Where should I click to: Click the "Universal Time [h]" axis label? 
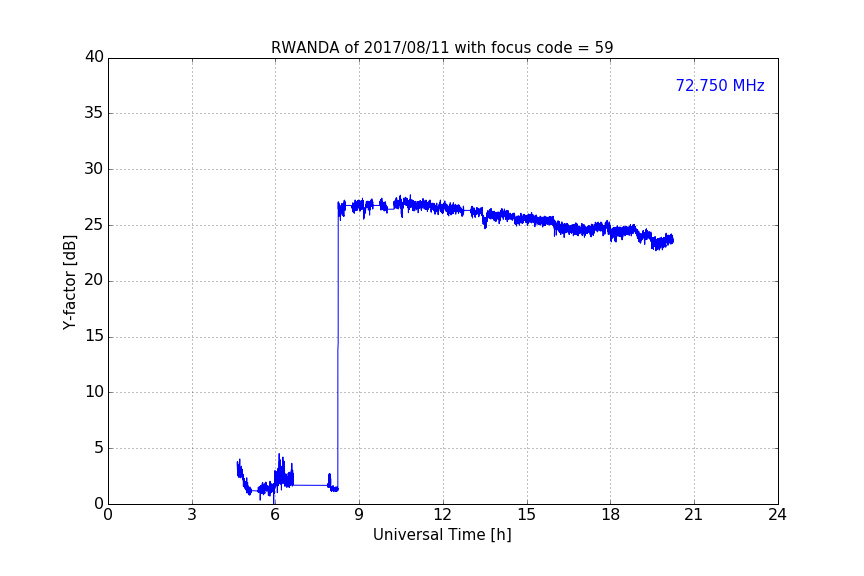(442, 535)
